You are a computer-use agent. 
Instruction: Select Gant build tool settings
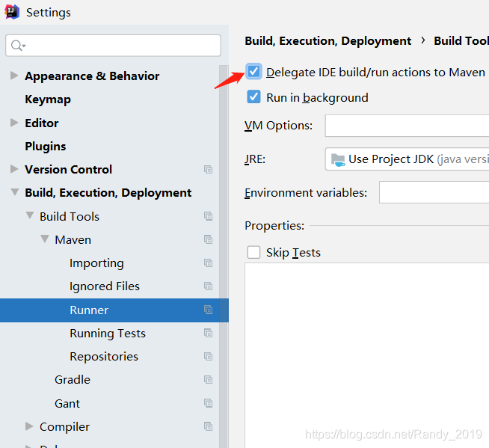coord(67,404)
